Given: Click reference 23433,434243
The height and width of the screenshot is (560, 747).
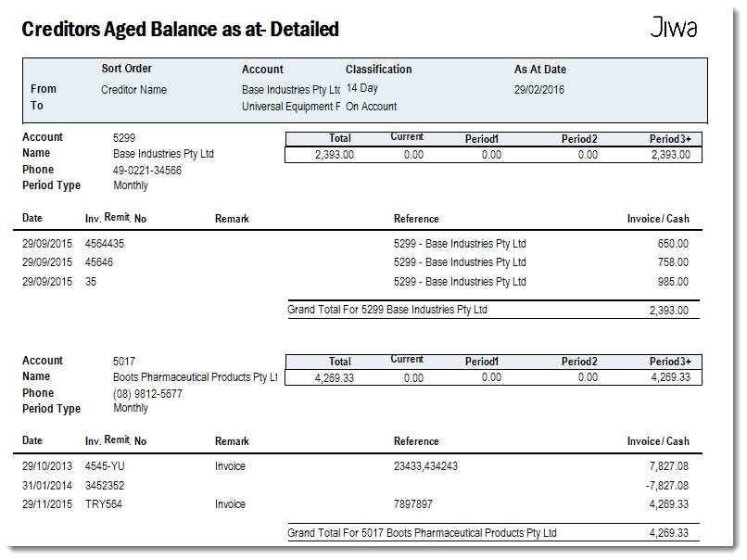Looking at the screenshot, I should [425, 466].
